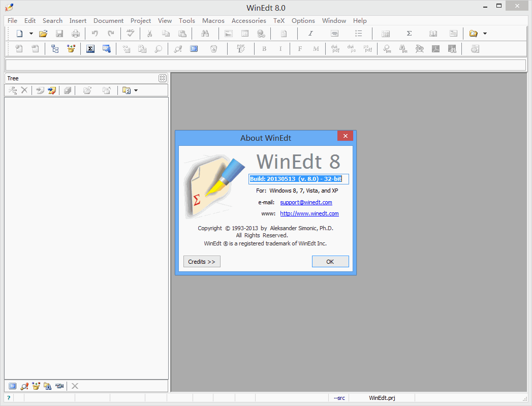Click the Save floppy disk icon

tap(59, 34)
